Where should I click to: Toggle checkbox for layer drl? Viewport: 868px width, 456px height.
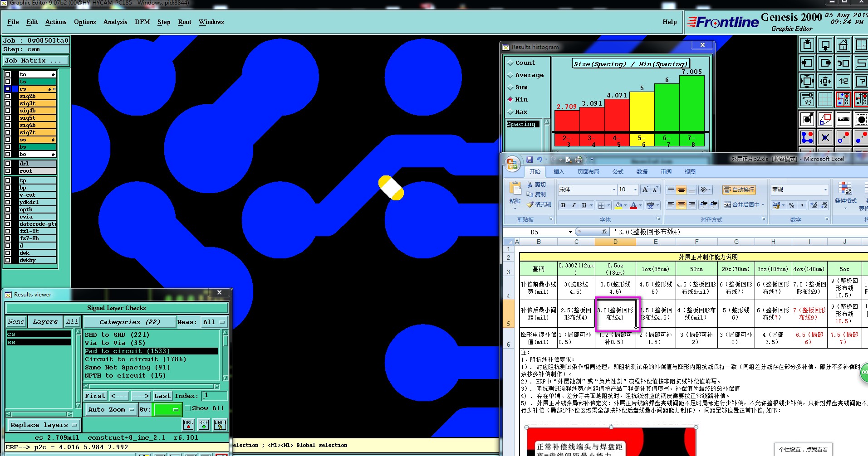[8, 164]
